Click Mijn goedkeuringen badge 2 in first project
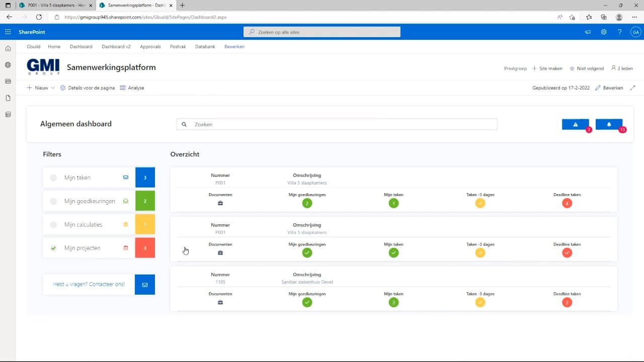Viewport: 644px width, 362px height. (307, 203)
